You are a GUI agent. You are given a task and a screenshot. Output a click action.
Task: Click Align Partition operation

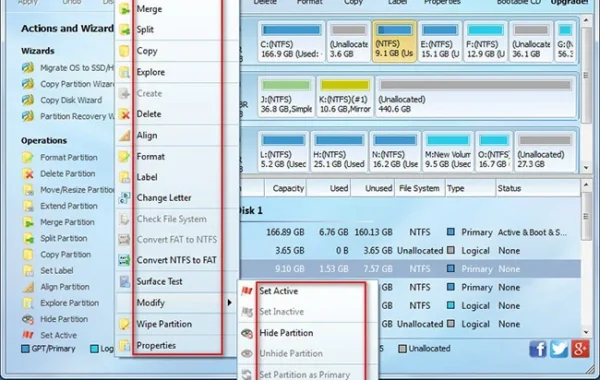[x=65, y=287]
